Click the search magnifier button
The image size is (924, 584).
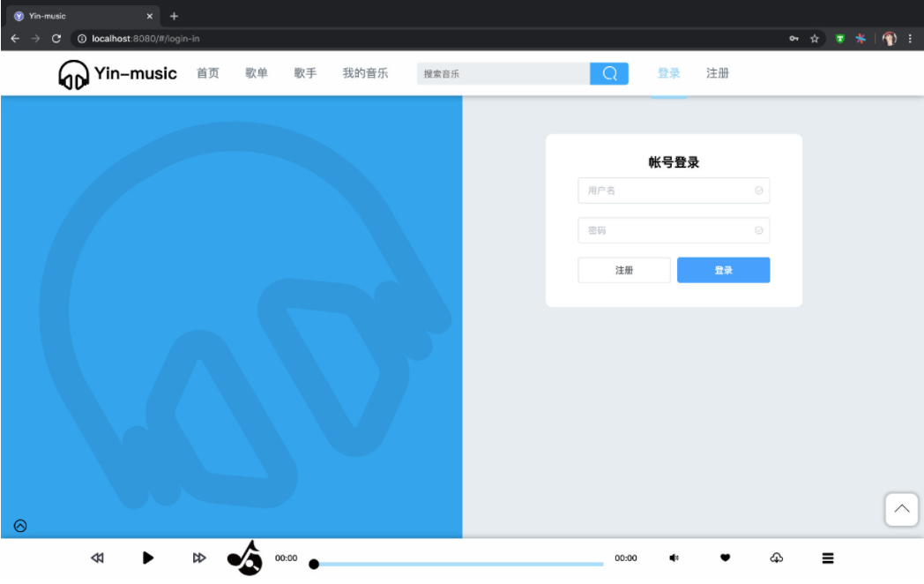[x=608, y=74]
